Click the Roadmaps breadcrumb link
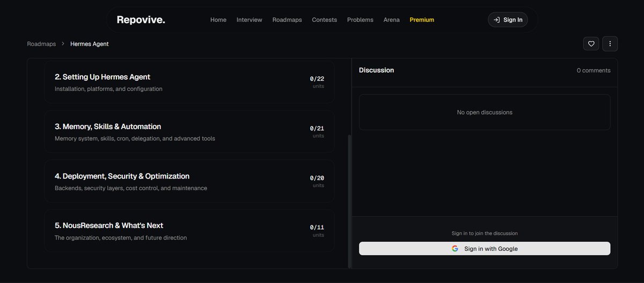The height and width of the screenshot is (283, 644). (x=41, y=44)
